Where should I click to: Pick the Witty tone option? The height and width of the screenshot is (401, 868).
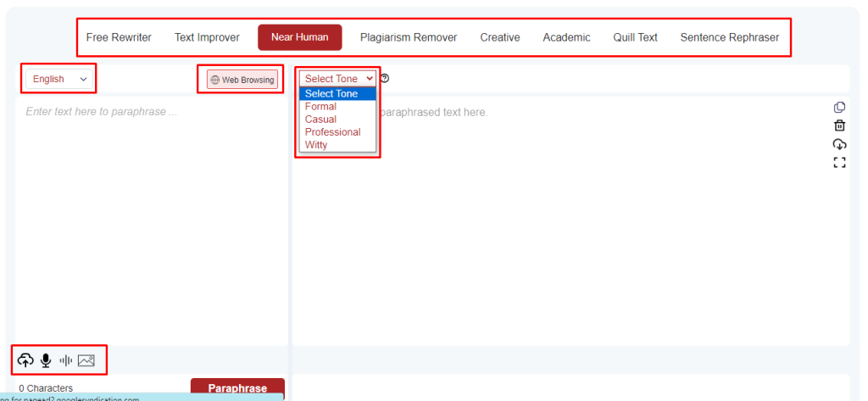[x=316, y=145]
